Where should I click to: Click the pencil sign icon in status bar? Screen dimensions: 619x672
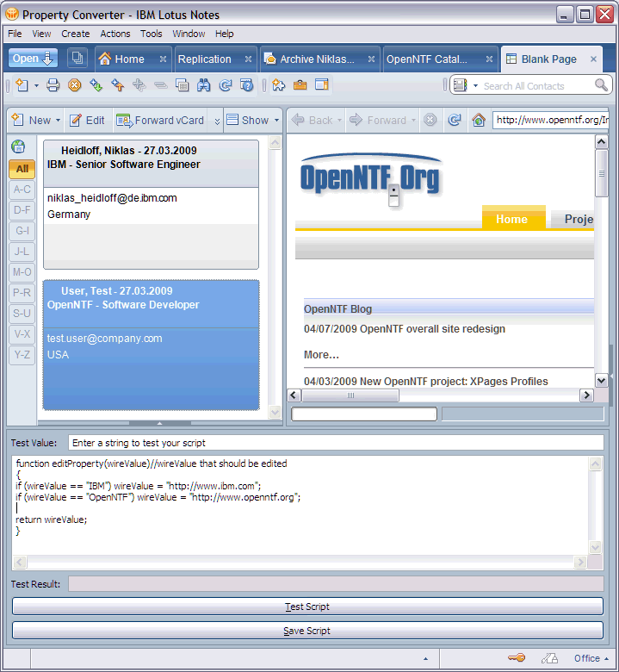549,658
